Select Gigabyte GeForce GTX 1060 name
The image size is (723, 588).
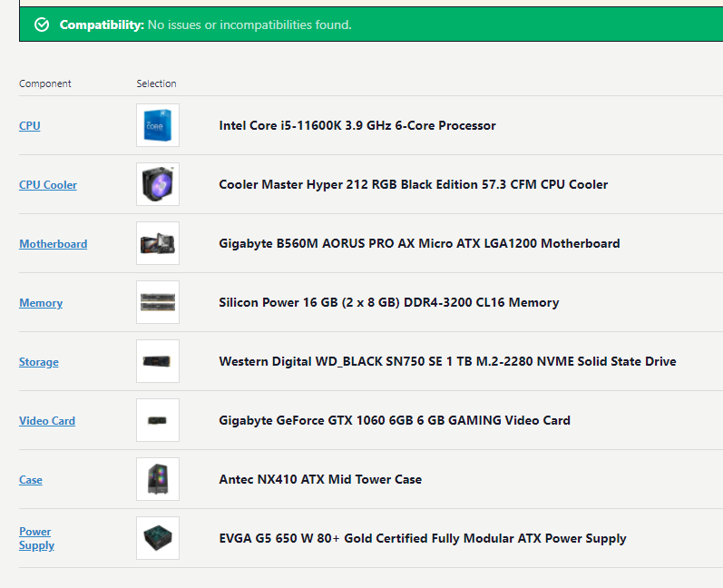coord(395,421)
